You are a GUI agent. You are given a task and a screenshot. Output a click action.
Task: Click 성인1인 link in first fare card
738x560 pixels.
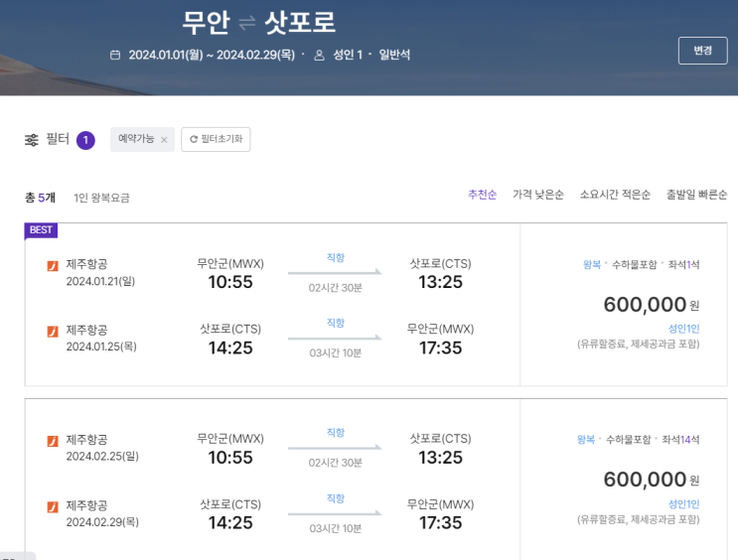point(684,329)
